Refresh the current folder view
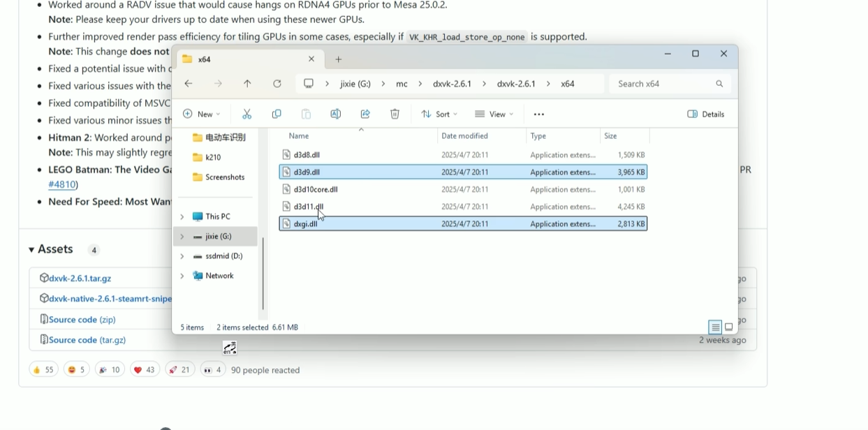 (x=277, y=84)
